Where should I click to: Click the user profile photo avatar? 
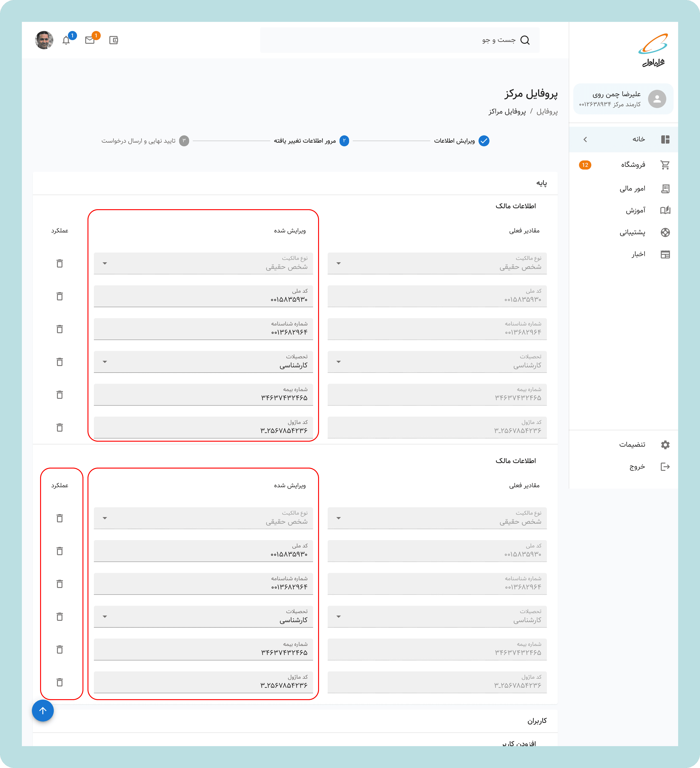tap(44, 40)
